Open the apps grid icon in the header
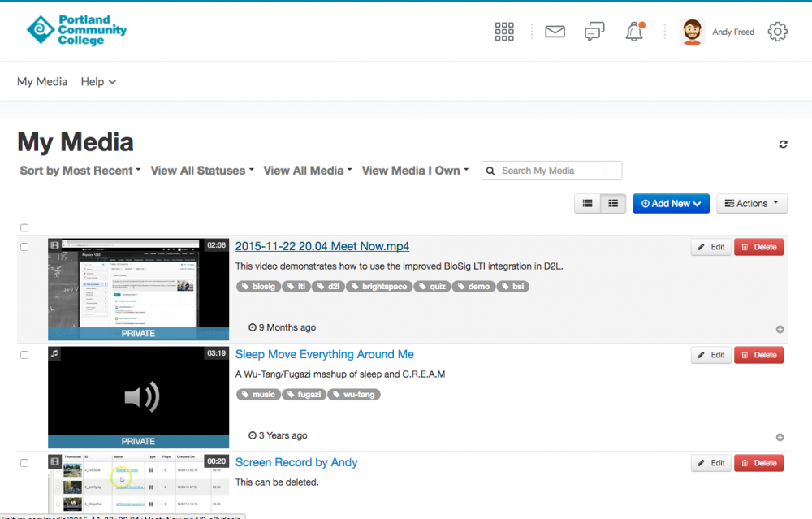Viewport: 812px width, 519px height. tap(504, 31)
